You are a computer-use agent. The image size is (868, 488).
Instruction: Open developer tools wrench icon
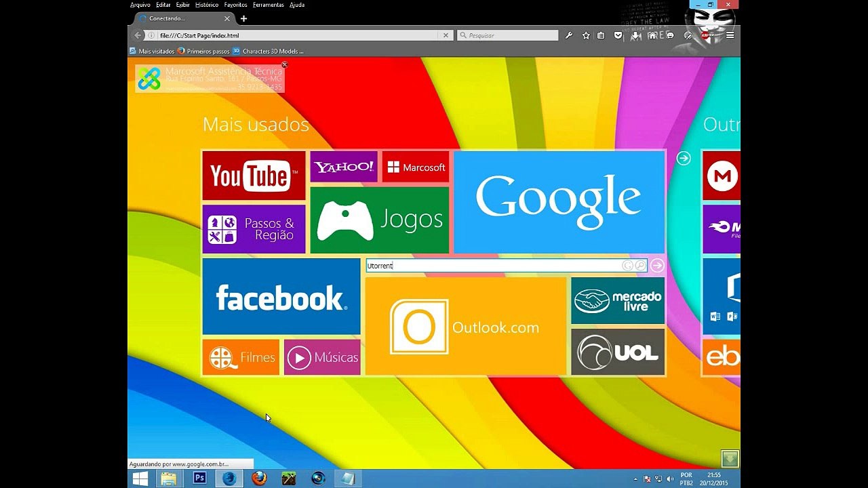tap(569, 35)
